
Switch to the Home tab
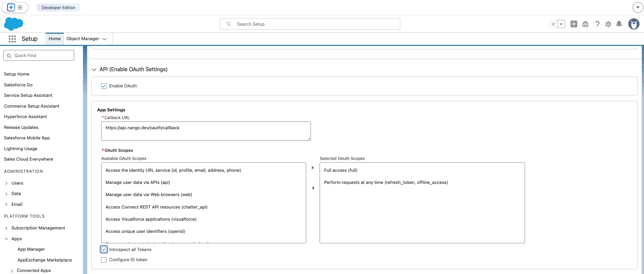point(55,39)
